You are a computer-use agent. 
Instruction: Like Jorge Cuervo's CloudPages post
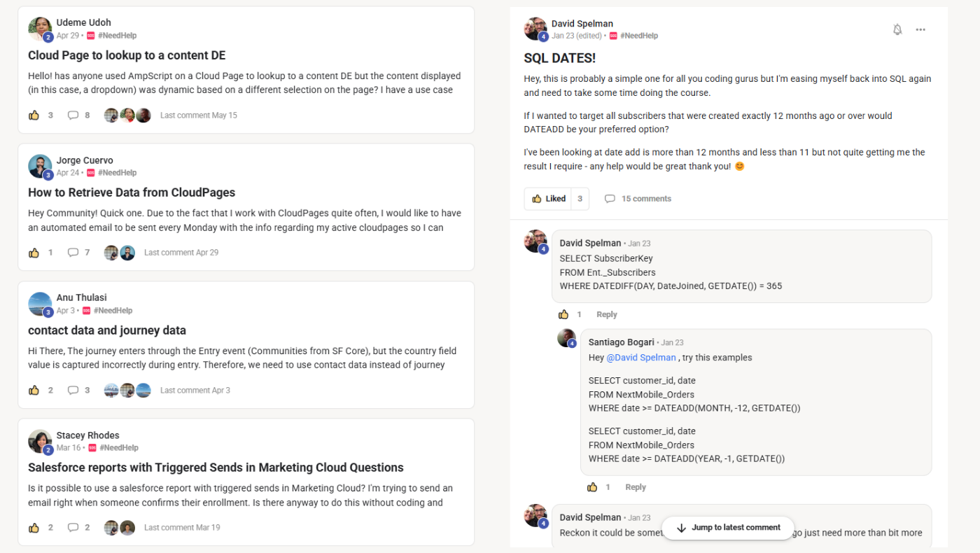tap(34, 252)
